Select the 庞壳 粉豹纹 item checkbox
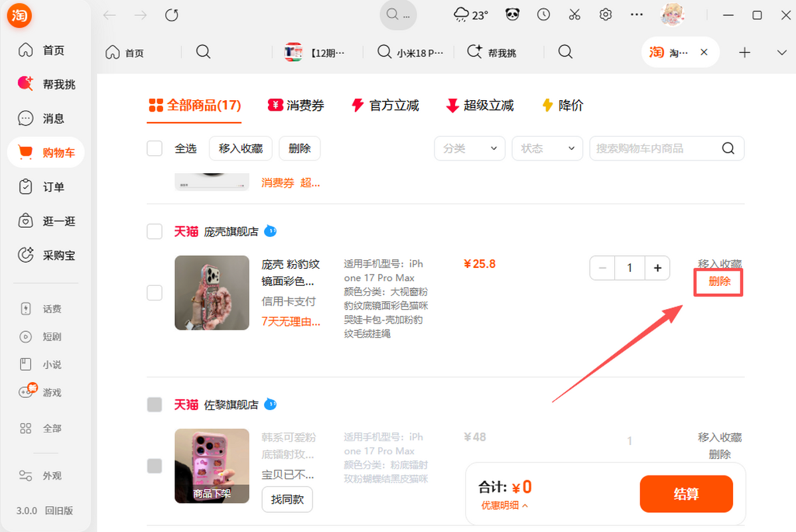 [155, 293]
